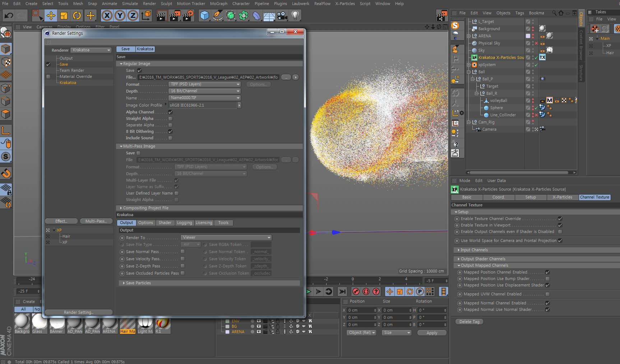Open the Simulate menu
Viewport: 620px width, 364px height.
[130, 4]
